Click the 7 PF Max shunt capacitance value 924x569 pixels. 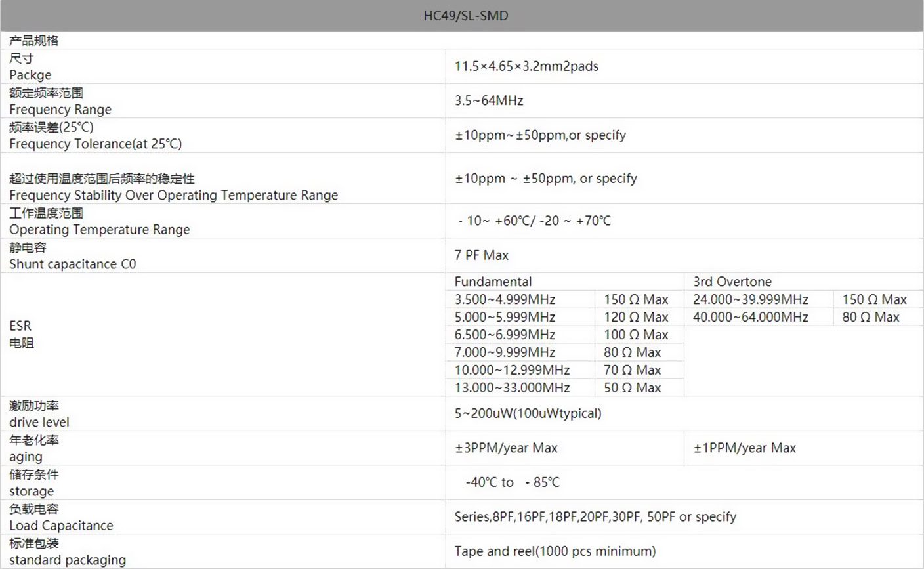tap(482, 255)
